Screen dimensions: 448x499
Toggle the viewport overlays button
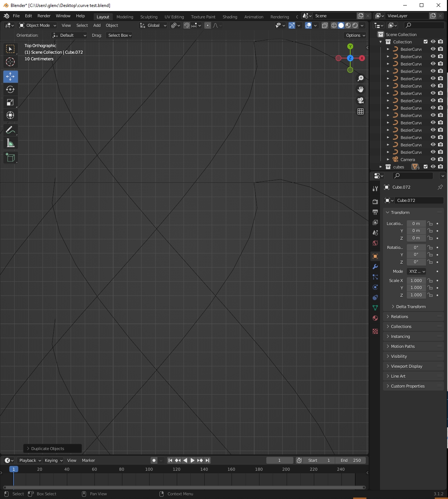pyautogui.click(x=308, y=25)
